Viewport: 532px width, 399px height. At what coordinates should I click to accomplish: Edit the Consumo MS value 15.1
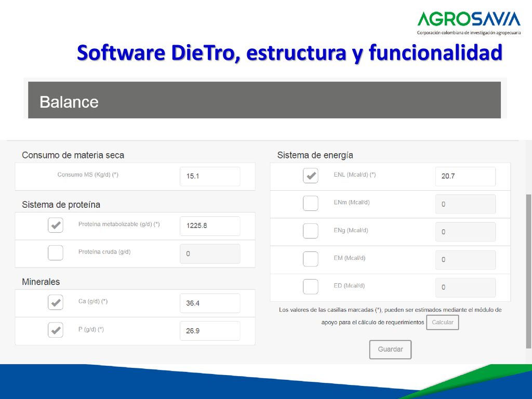tap(210, 177)
